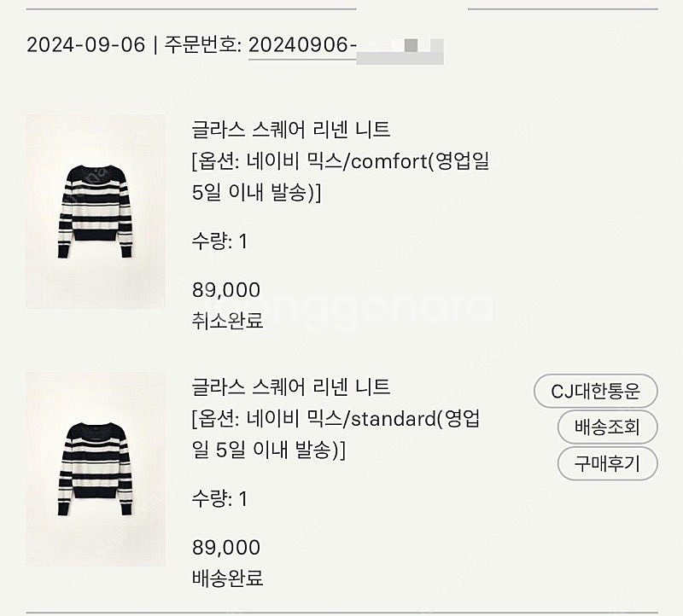The width and height of the screenshot is (683, 616).
Task: Click the quantity of the standard item
Action: click(x=219, y=498)
